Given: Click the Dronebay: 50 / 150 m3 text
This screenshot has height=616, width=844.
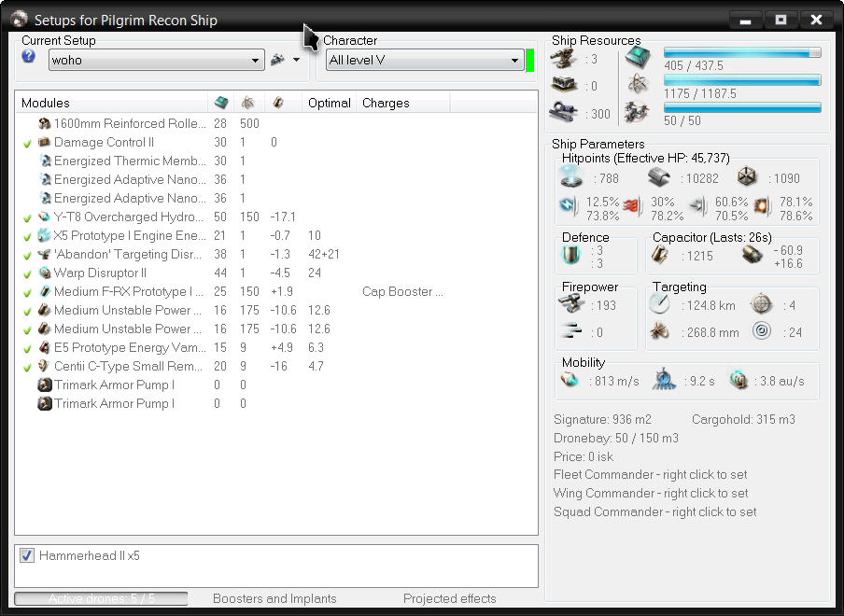Looking at the screenshot, I should 616,438.
